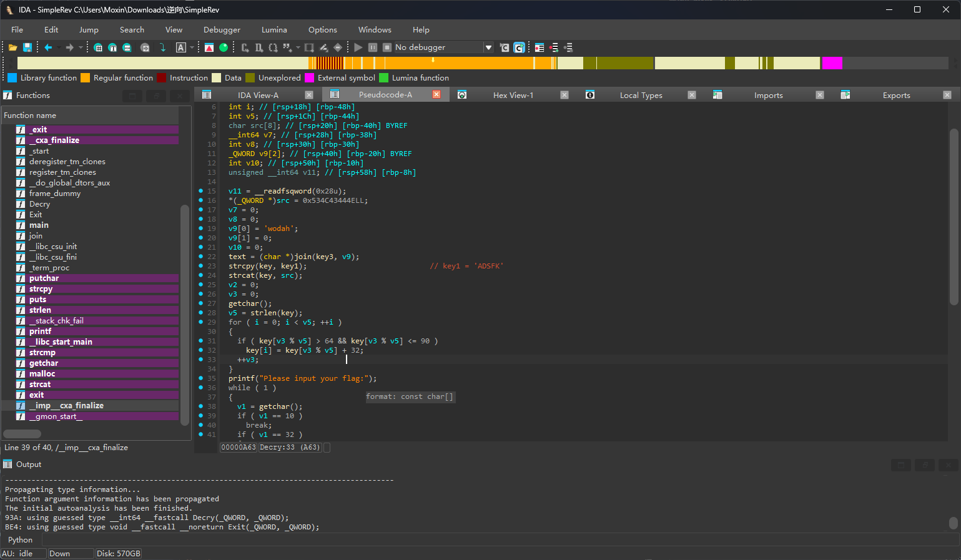Switch to the Hex View-1 tab

[x=513, y=95]
